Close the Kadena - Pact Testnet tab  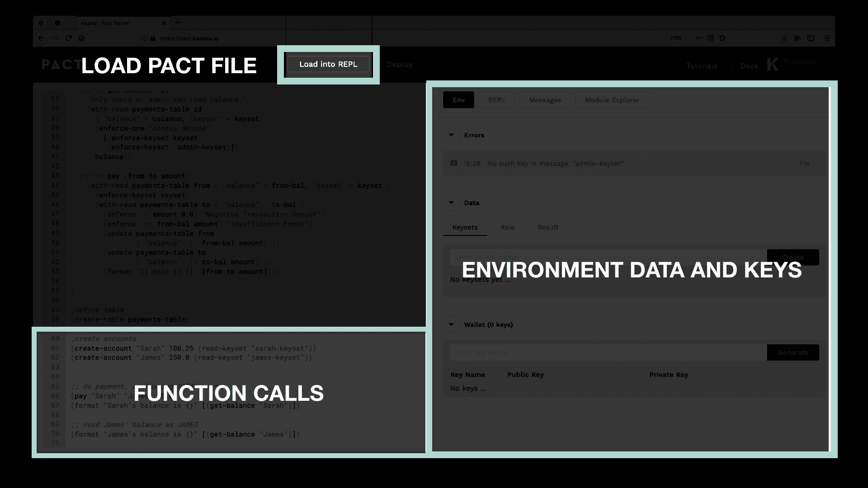pyautogui.click(x=164, y=23)
